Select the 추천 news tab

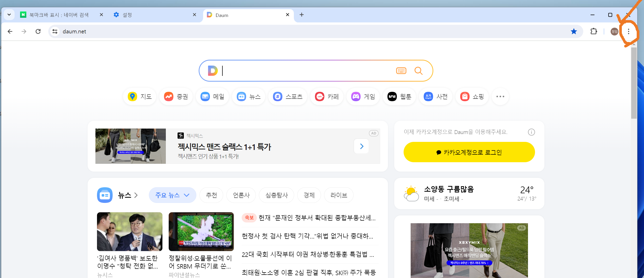(211, 195)
